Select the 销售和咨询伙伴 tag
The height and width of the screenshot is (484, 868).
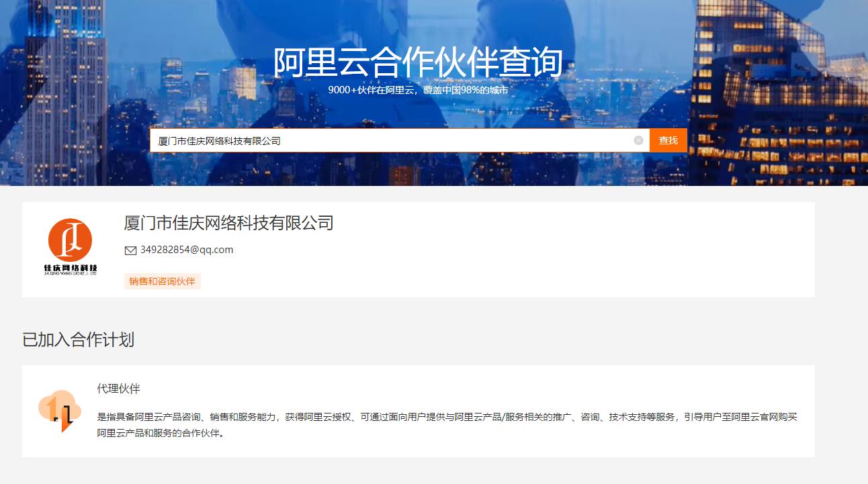[162, 281]
